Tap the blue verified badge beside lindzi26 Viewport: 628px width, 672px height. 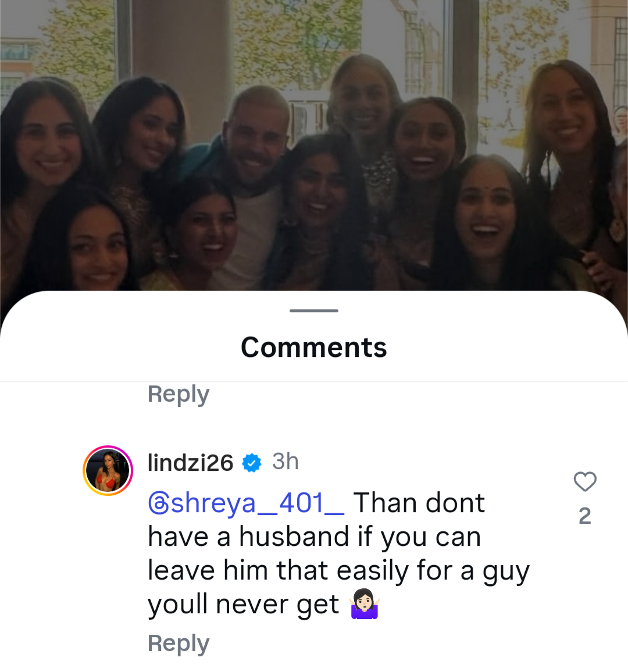[252, 463]
